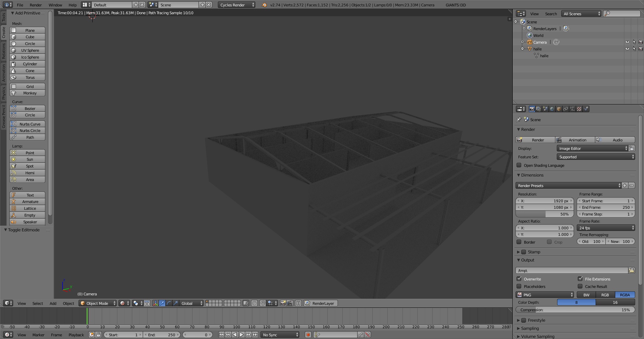
Task: Open output folder browser icon
Action: point(631,270)
